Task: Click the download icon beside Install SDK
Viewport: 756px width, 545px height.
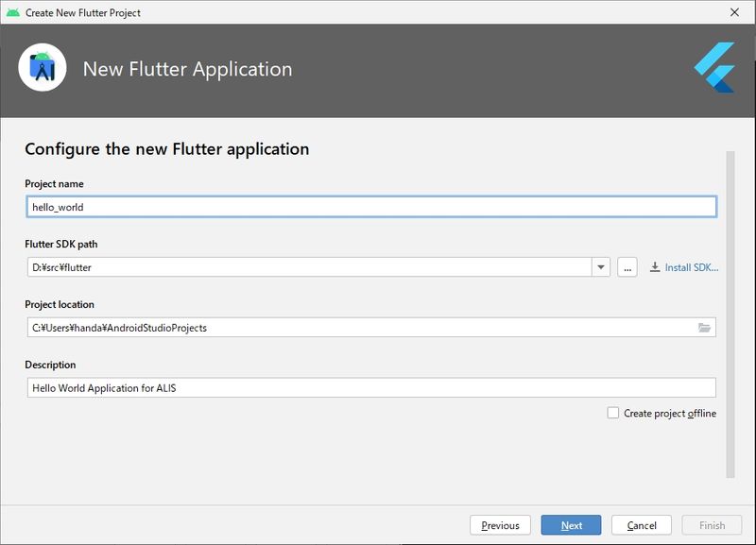Action: click(655, 267)
